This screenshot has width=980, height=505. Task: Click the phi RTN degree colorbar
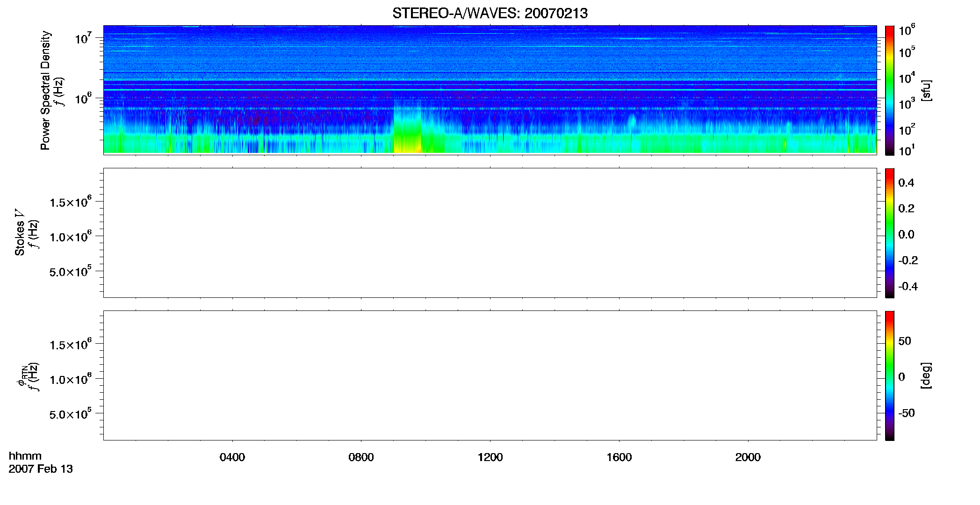(889, 375)
